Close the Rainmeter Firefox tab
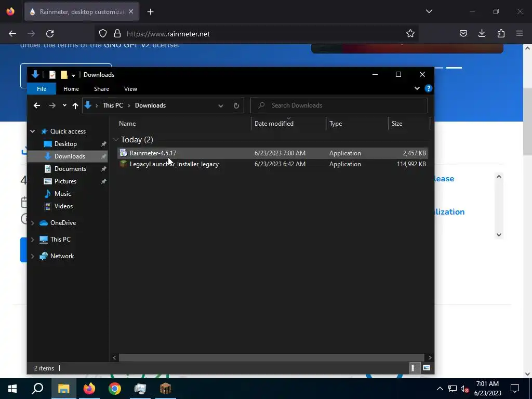Screen dimensions: 532x399 (x=131, y=12)
